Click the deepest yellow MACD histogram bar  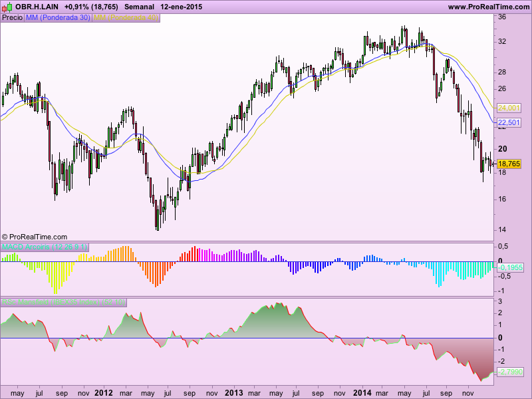coord(55,277)
